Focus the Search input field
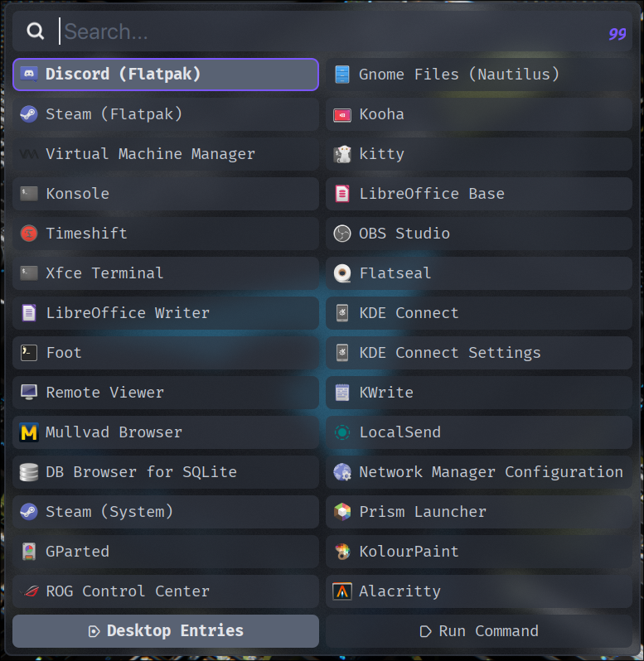This screenshot has width=644, height=661. [x=322, y=31]
